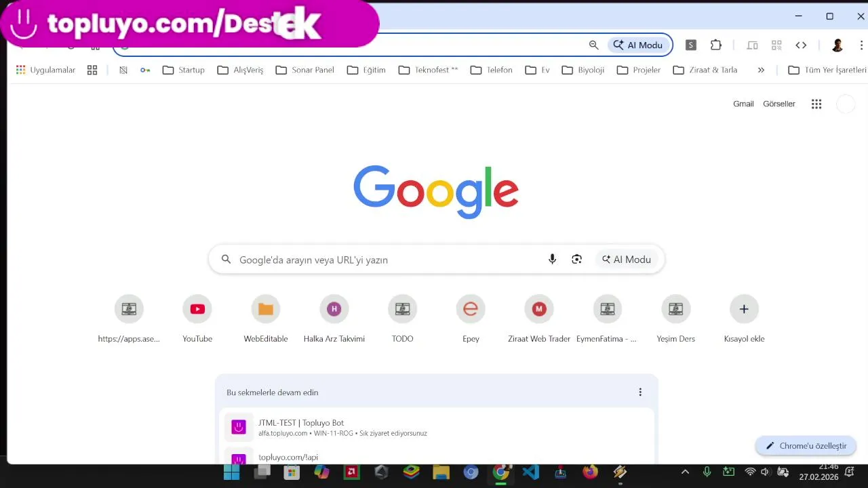This screenshot has height=488, width=868.
Task: Open the topluyo.com/!api tab entry
Action: (x=437, y=455)
